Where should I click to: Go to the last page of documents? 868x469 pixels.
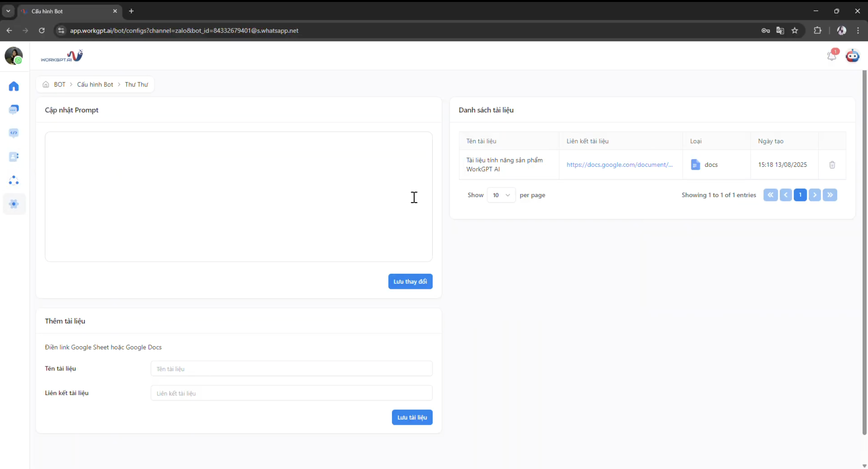point(830,195)
